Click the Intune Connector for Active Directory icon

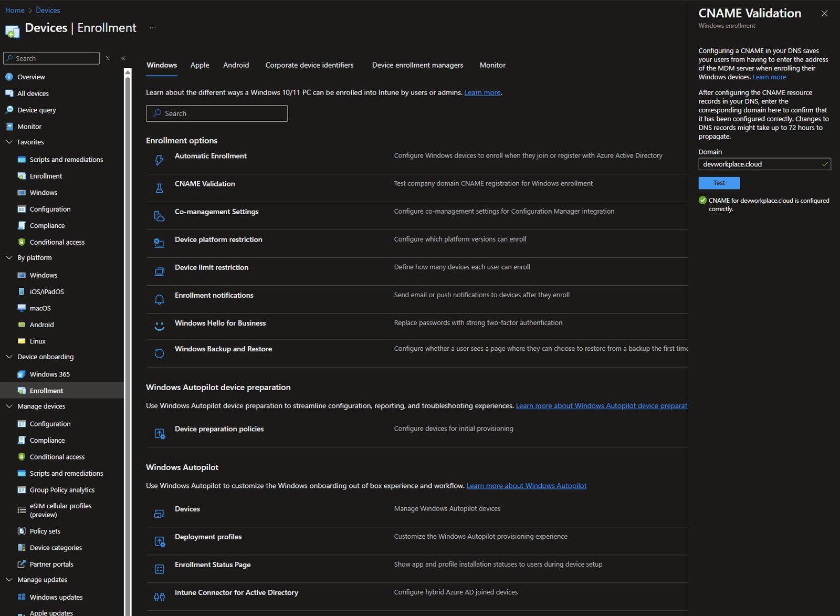pos(159,597)
